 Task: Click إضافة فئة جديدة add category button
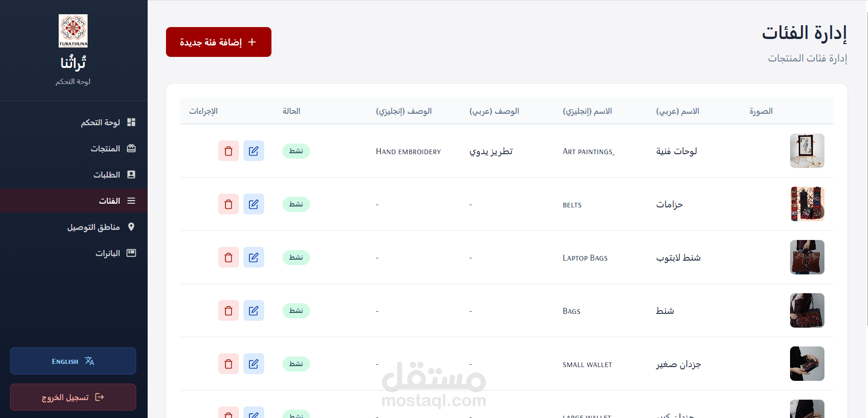pos(219,42)
